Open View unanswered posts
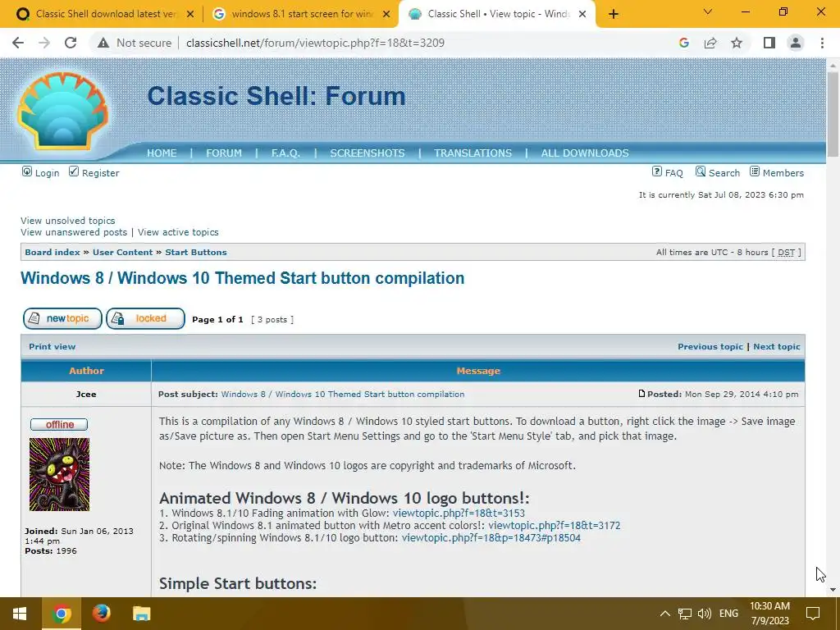Image resolution: width=840 pixels, height=630 pixels. point(74,232)
